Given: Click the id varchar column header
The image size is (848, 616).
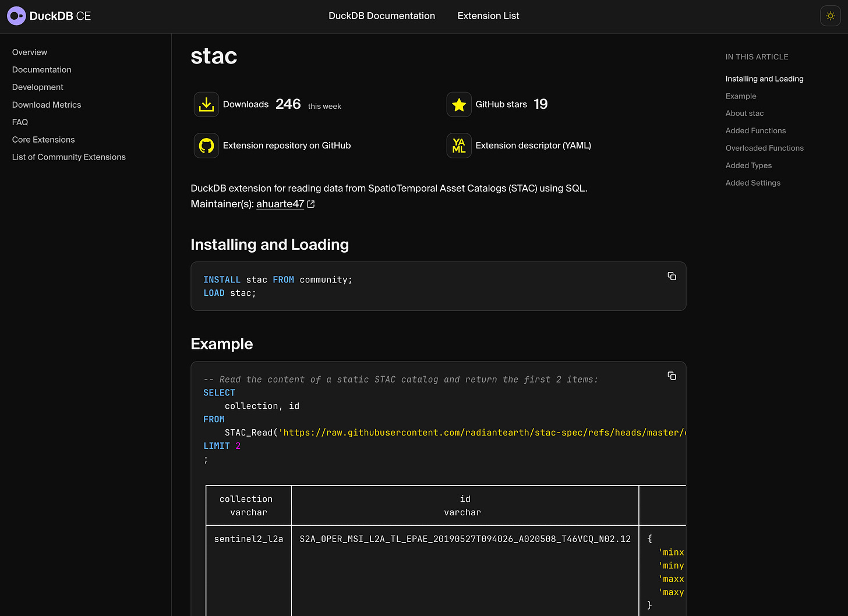Looking at the screenshot, I should pos(464,505).
